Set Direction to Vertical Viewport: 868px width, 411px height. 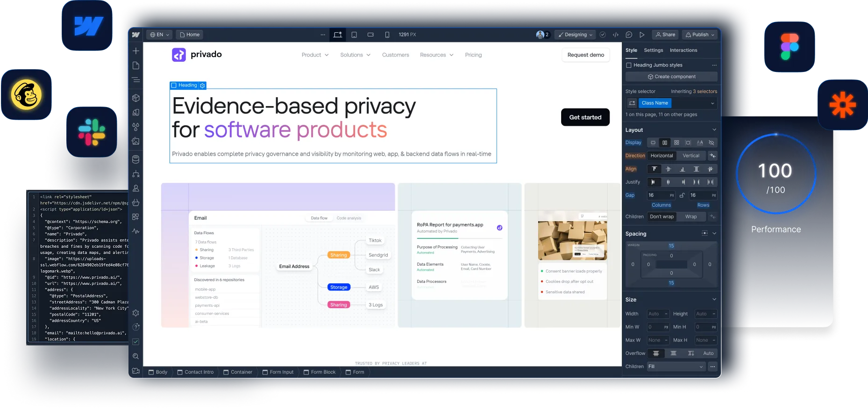pyautogui.click(x=691, y=156)
